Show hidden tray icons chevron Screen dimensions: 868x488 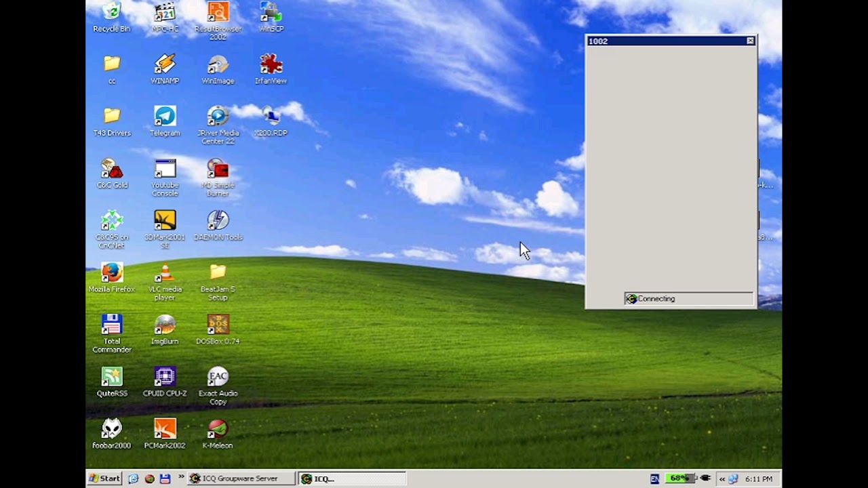tap(722, 479)
